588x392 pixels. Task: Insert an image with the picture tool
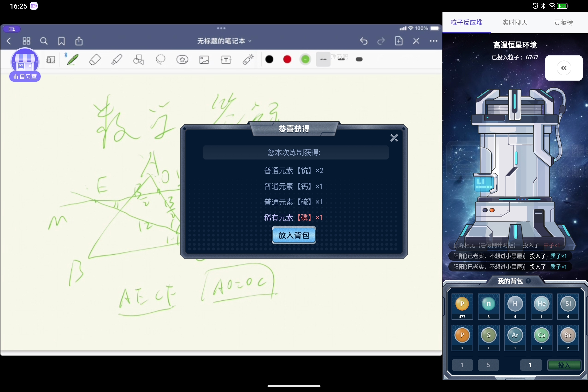coord(204,60)
